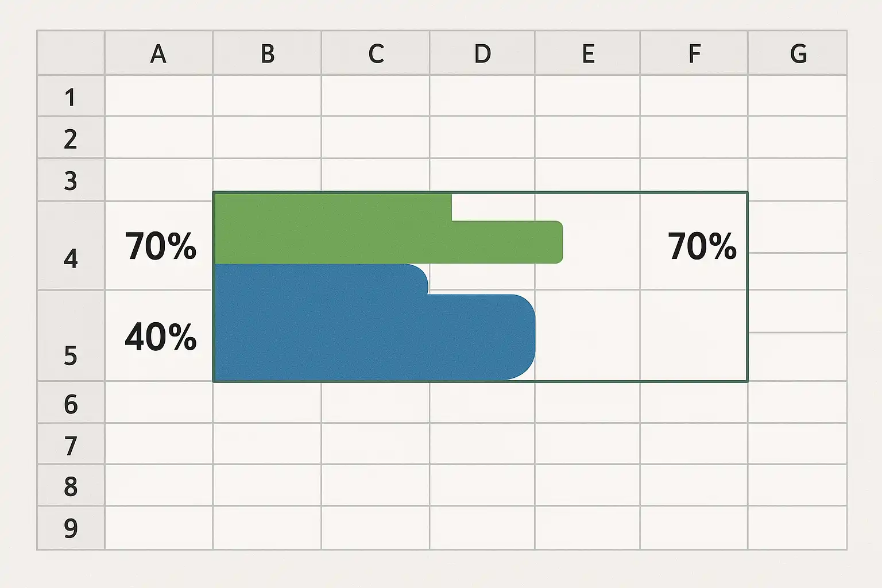
Task: Select the 40% cell in column A
Action: coord(160,336)
